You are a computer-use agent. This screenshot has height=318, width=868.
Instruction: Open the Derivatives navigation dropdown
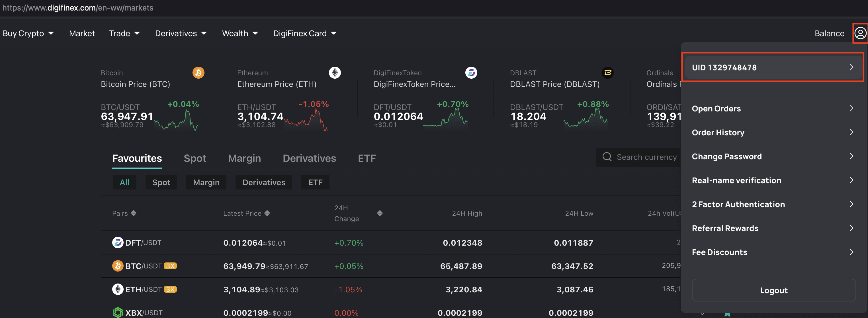(181, 33)
